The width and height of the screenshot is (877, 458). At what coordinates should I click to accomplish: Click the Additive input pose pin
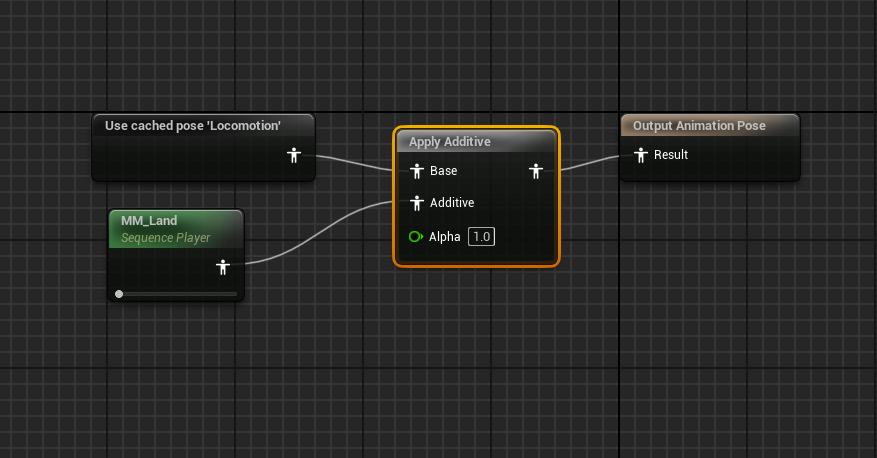click(x=417, y=203)
